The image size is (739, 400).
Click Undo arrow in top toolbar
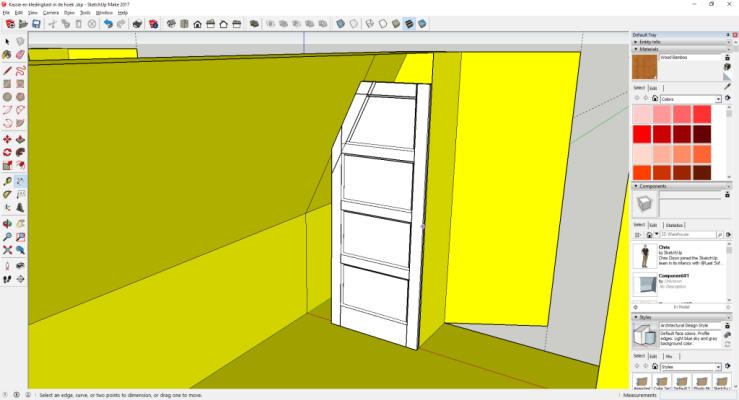[108, 24]
